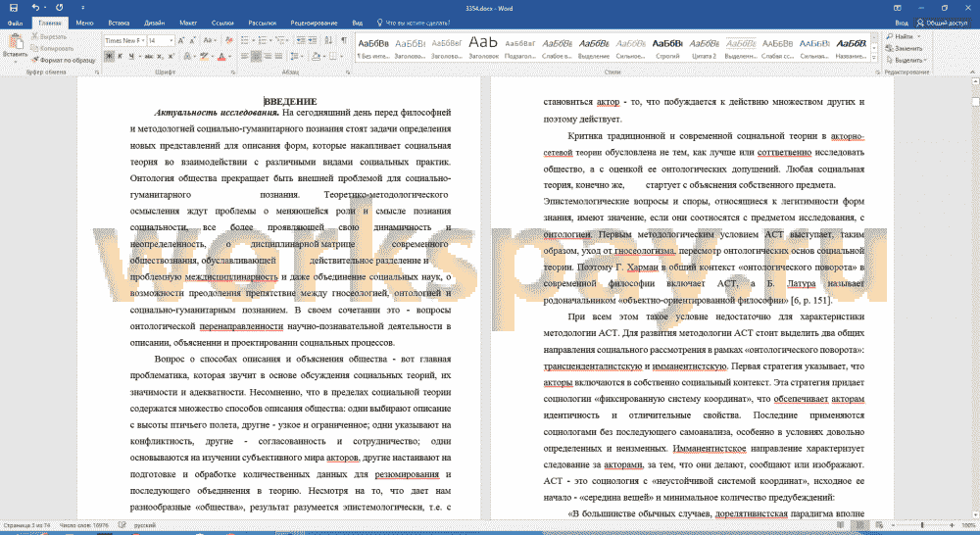Switch to the Макет tab

pyautogui.click(x=188, y=23)
